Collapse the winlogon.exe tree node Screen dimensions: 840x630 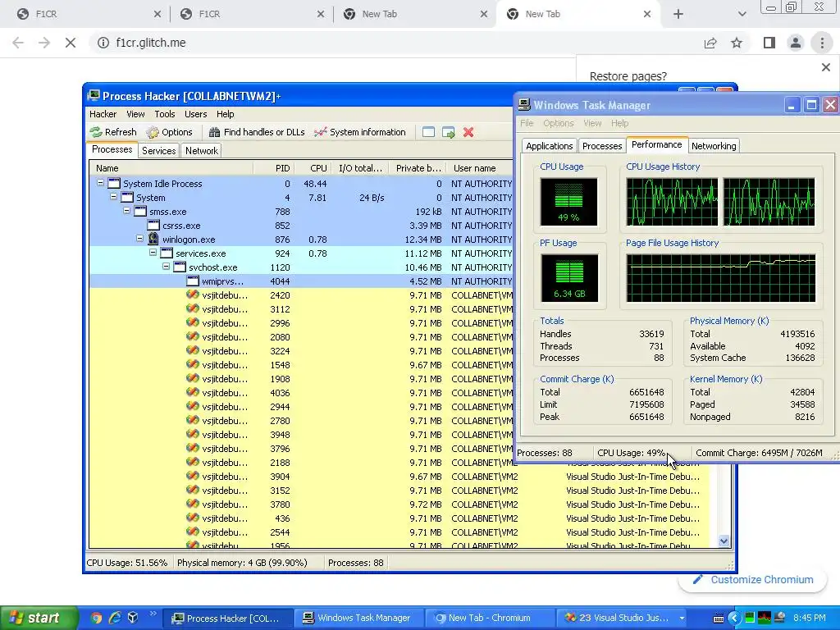[x=139, y=239]
